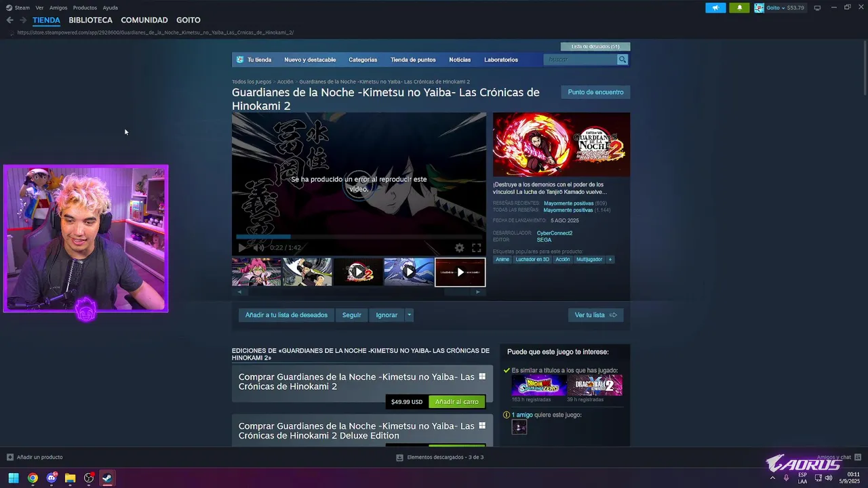Click Añadir a tu lista de deseados
The height and width of the screenshot is (488, 868).
click(286, 315)
